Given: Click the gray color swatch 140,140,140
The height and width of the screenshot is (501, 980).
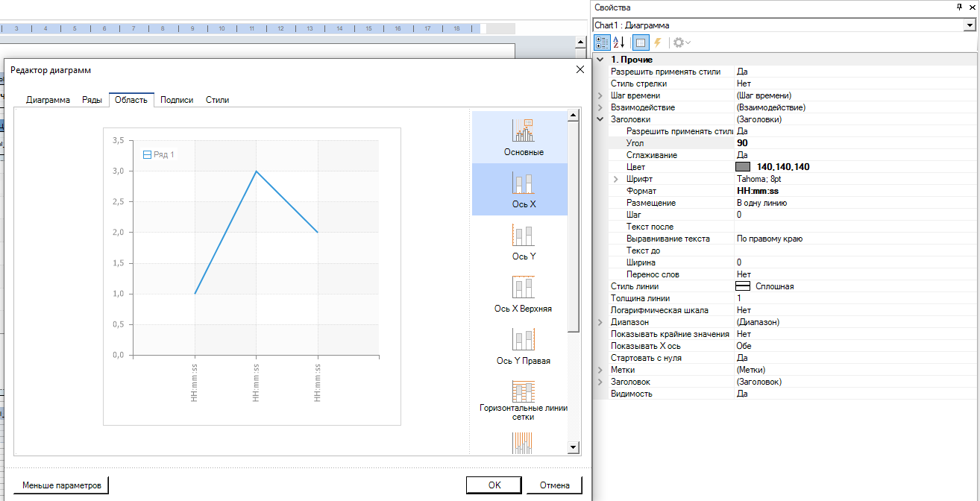Looking at the screenshot, I should [743, 167].
